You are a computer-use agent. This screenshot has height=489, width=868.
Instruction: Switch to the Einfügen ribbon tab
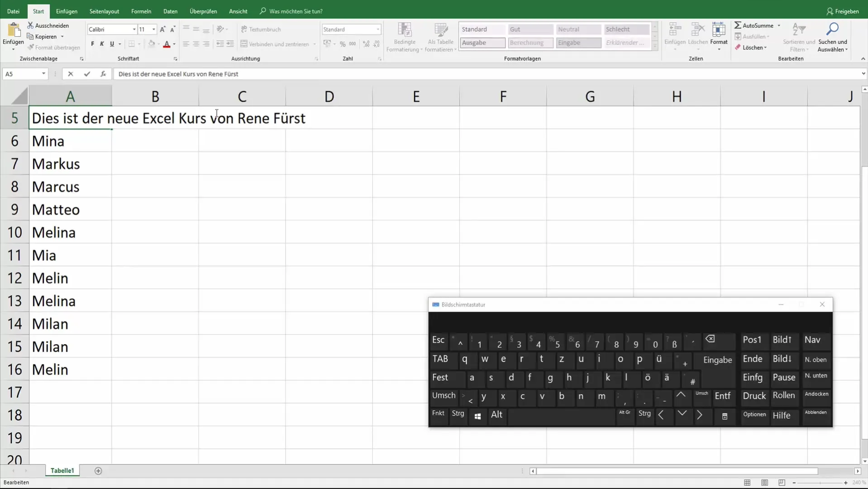tap(67, 11)
